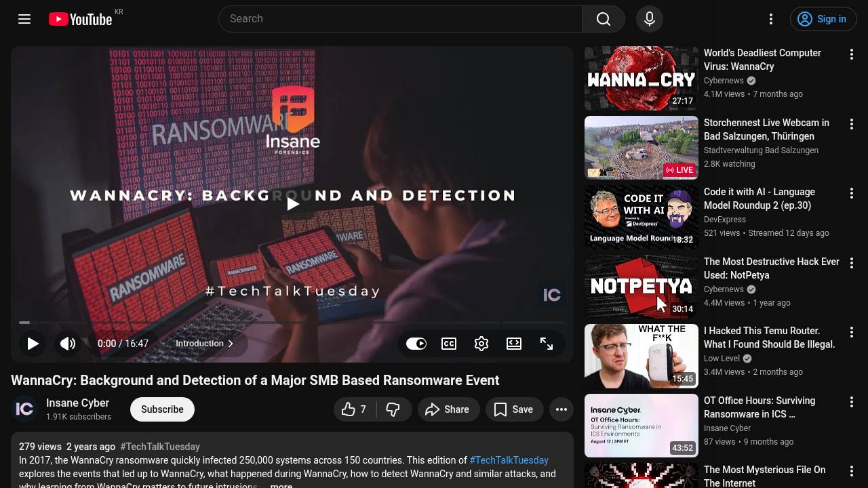Mute the video volume
The image size is (868, 488).
[68, 344]
